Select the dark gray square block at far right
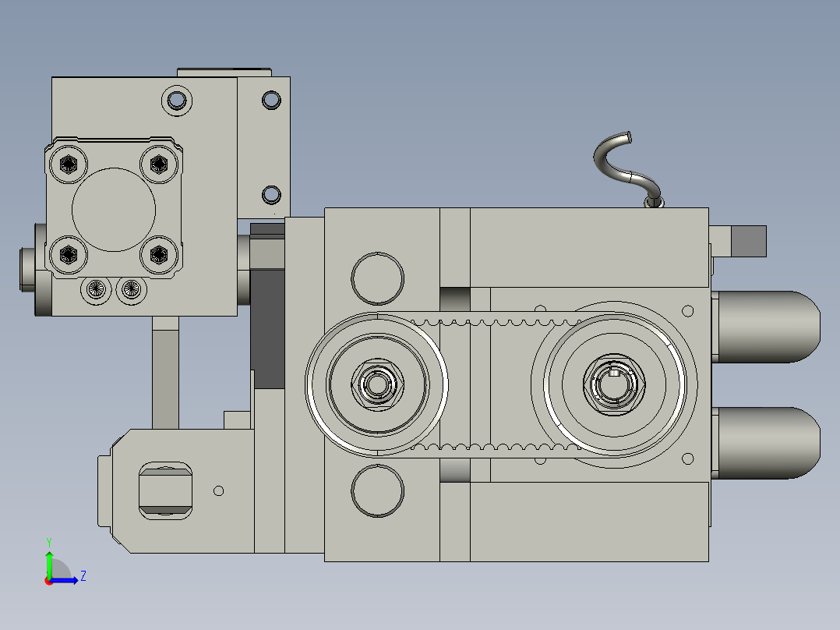The image size is (840, 630). 748,241
